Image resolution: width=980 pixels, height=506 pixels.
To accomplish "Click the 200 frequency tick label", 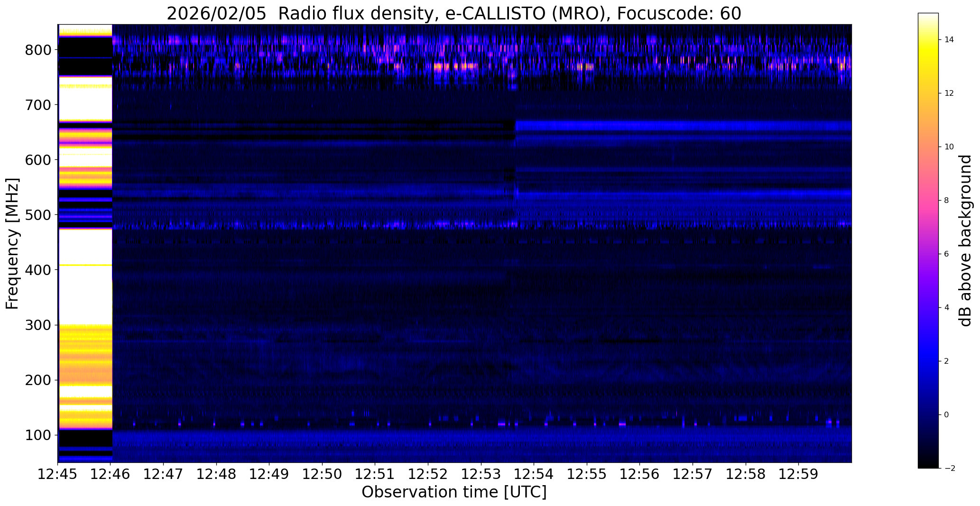I will (x=38, y=380).
